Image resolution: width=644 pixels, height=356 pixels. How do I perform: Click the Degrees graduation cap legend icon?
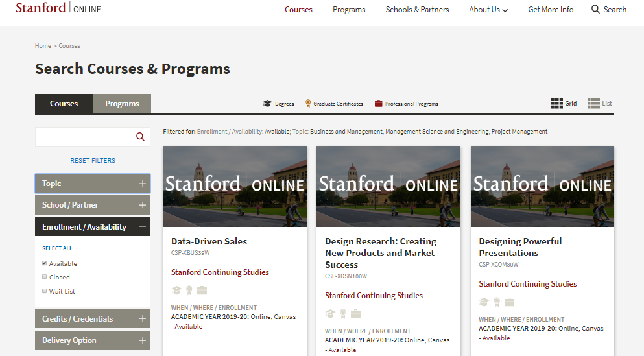(267, 104)
